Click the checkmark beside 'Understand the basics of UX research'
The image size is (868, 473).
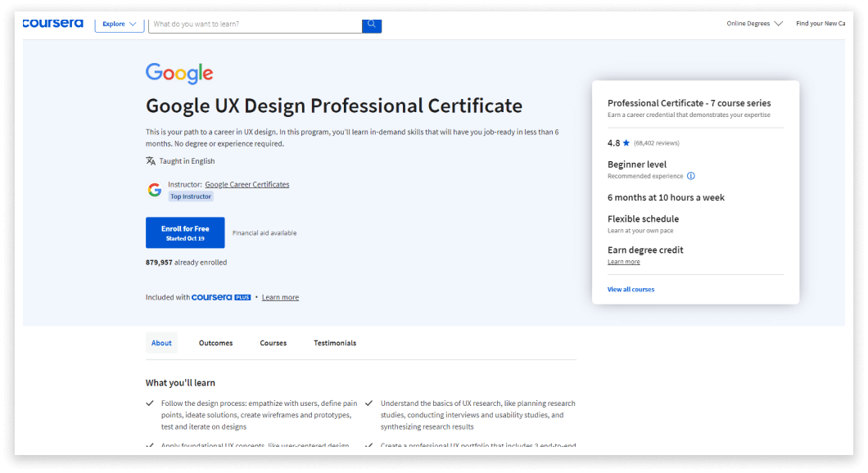point(368,403)
